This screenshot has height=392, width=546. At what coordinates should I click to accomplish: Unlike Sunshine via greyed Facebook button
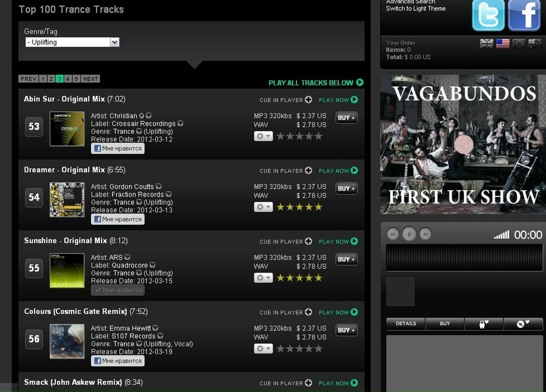pos(118,290)
